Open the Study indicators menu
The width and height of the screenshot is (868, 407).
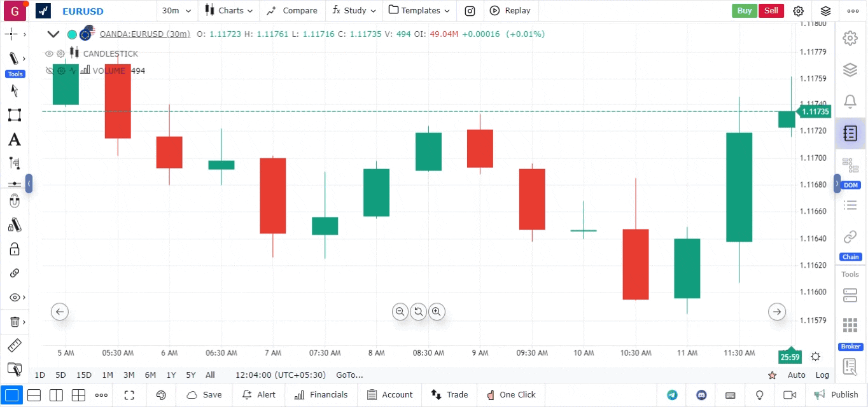point(354,11)
